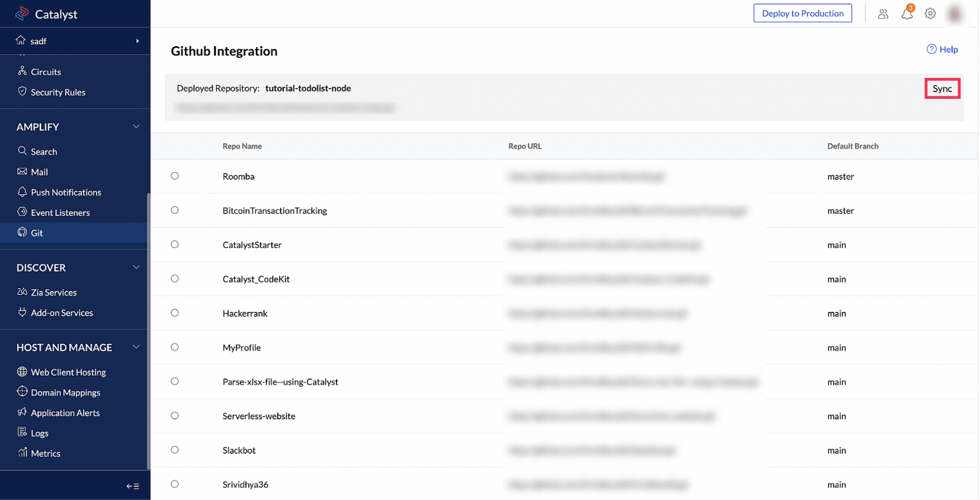Open the Circuits section in sidebar
This screenshot has height=500, width=980.
click(x=46, y=72)
